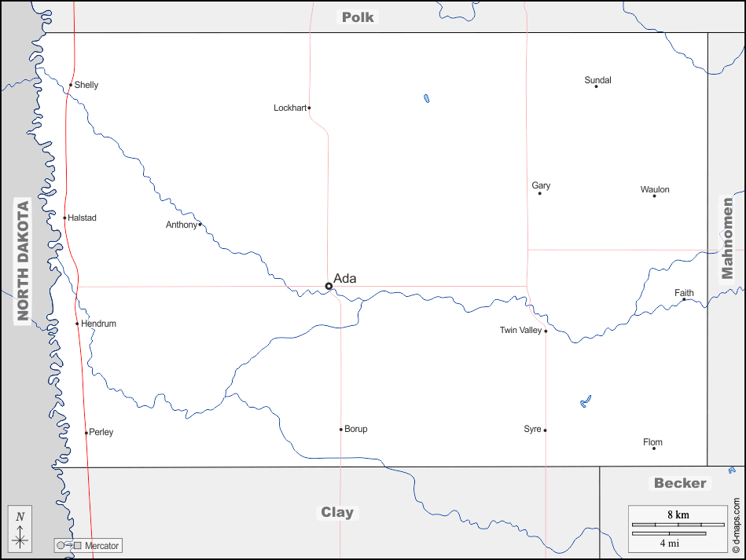Click the Ada county seat marker
This screenshot has width=746, height=560.
click(329, 286)
